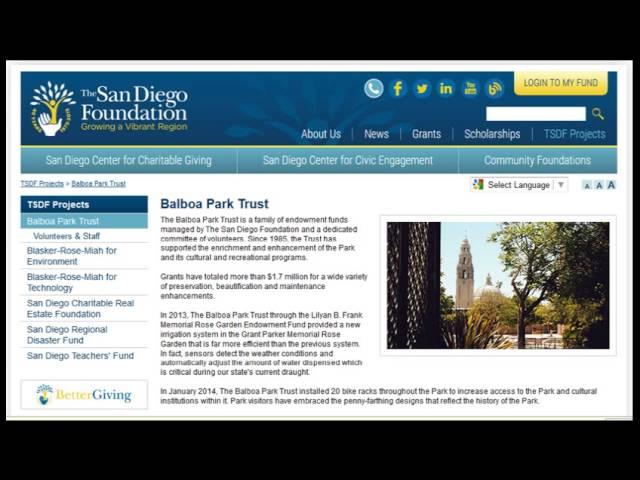Click the Login To My Fund button
Screen dimensions: 640x480
561,83
